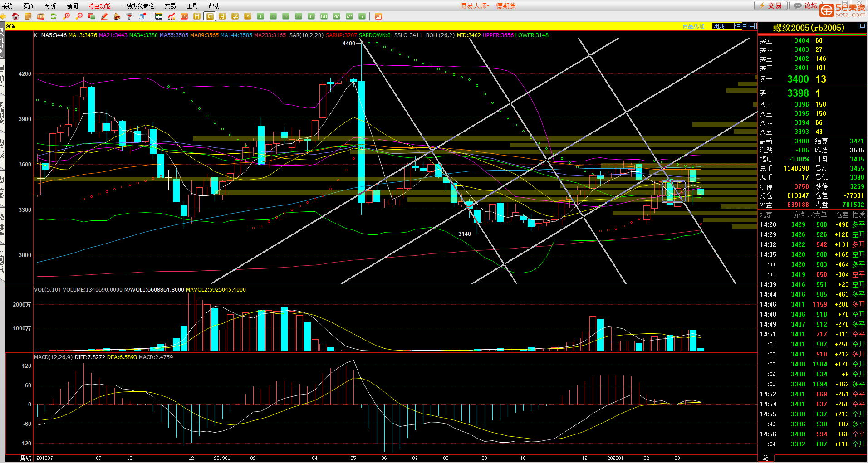Click the 论坛 forum button
The width and height of the screenshot is (868, 463).
806,5
